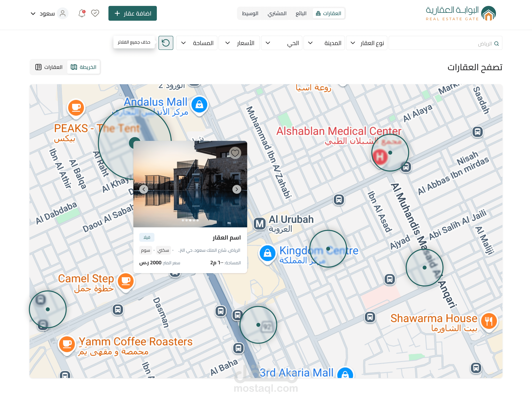Click the search magnifier icon

496,44
